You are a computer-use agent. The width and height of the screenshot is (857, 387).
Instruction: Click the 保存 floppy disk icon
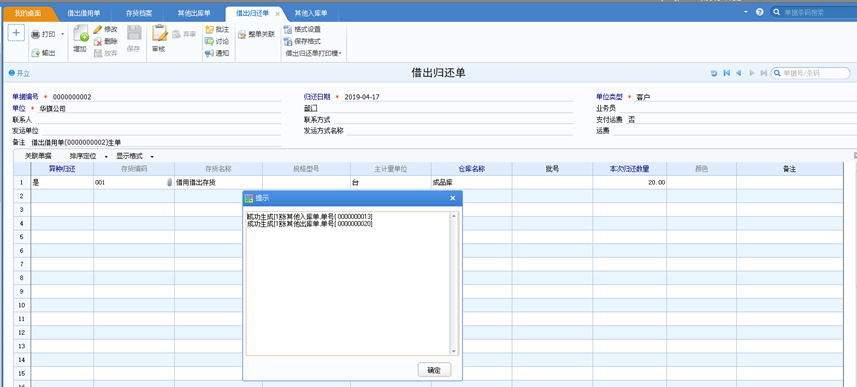(134, 33)
